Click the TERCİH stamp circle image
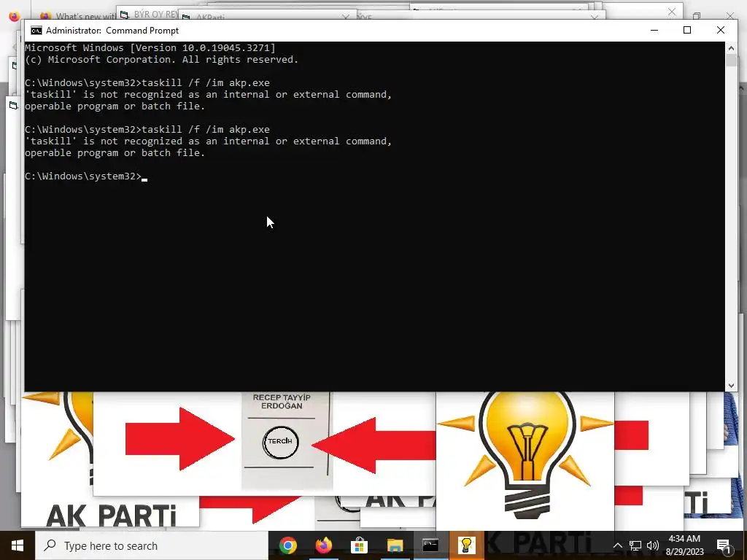This screenshot has width=747, height=560. (x=281, y=441)
